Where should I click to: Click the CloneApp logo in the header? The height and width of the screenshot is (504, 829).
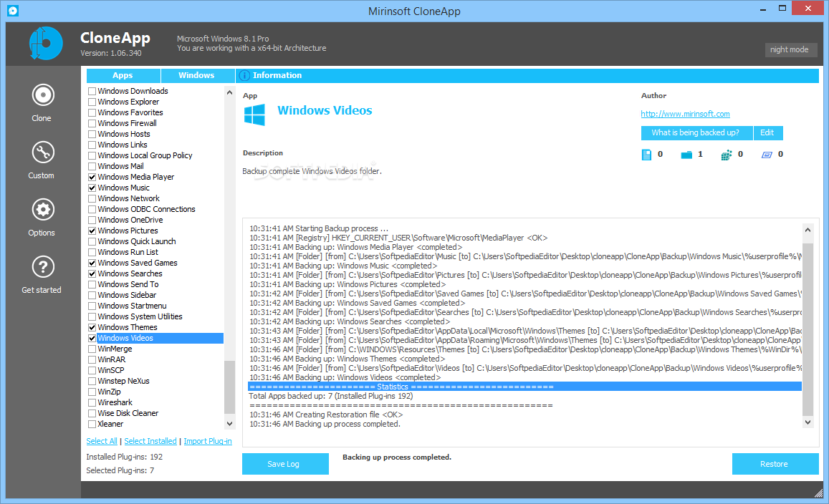point(45,44)
